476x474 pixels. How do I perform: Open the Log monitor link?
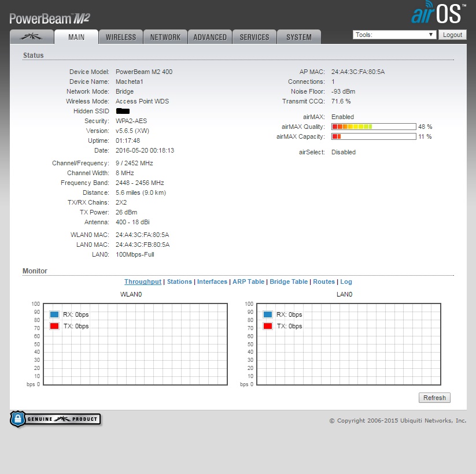tap(346, 282)
